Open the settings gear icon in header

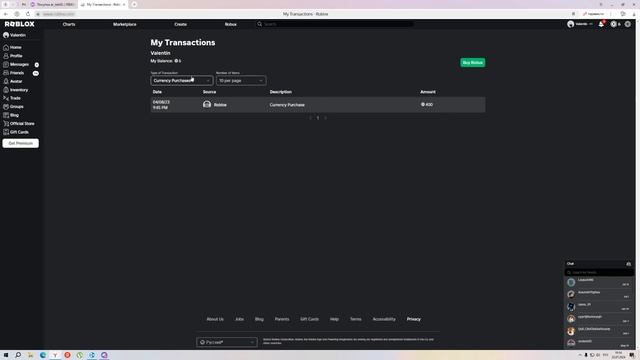[628, 24]
